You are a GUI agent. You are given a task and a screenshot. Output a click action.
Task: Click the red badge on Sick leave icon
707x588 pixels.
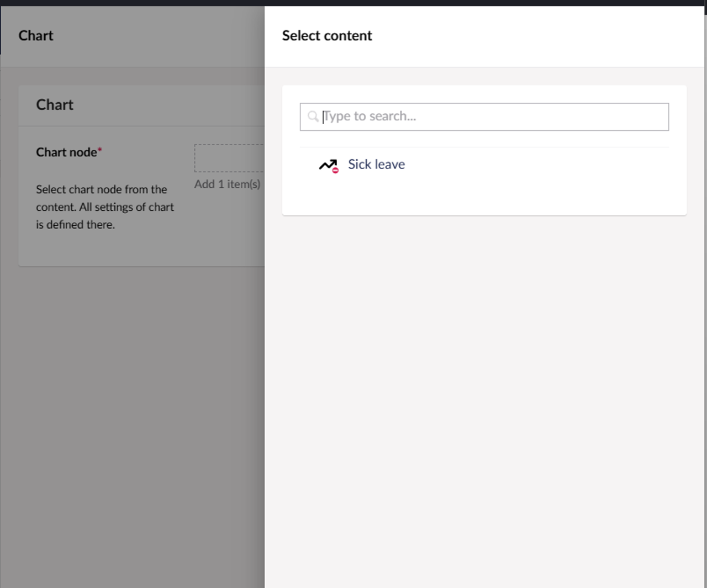pyautogui.click(x=335, y=170)
